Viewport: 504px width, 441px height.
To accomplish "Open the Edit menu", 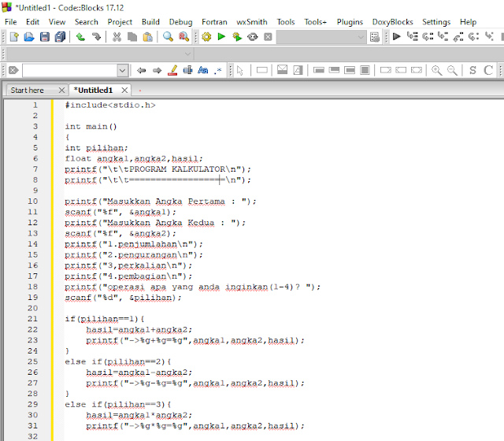I will [32, 22].
